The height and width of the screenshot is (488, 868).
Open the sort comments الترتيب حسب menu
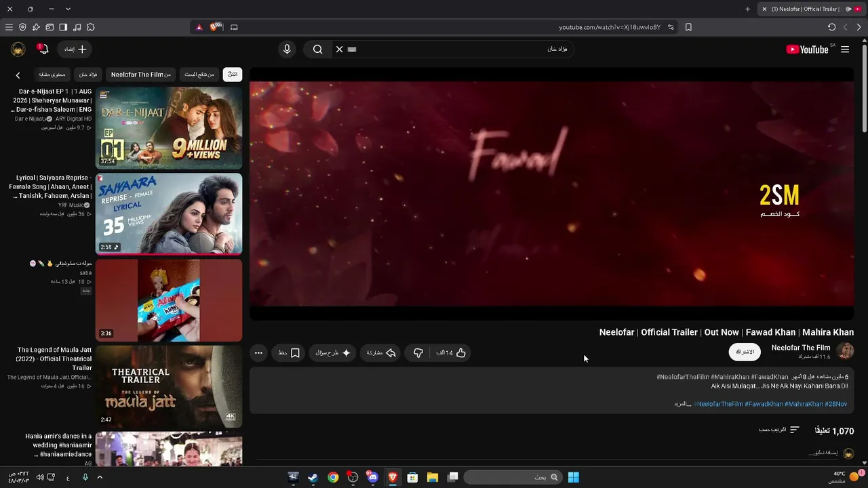tap(779, 430)
